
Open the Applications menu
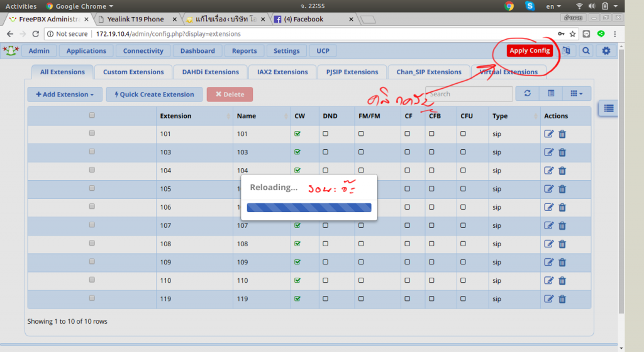pyautogui.click(x=86, y=50)
